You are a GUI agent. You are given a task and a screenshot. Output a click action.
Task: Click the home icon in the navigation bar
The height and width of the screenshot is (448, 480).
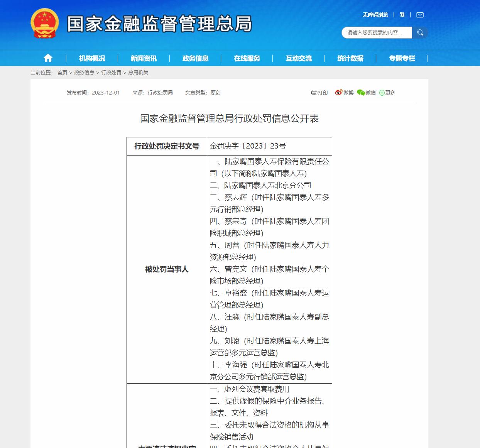tap(48, 58)
